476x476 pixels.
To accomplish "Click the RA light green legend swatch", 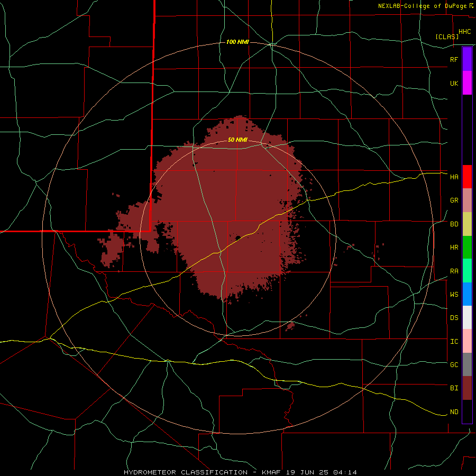I will pos(467,271).
